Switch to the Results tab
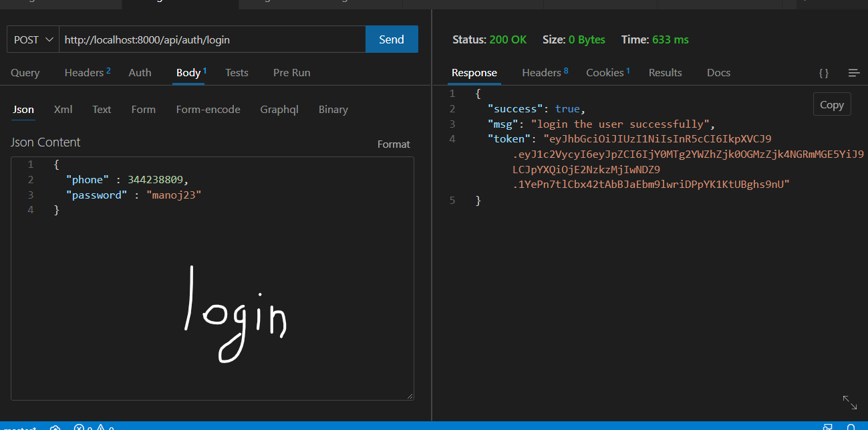 [665, 72]
